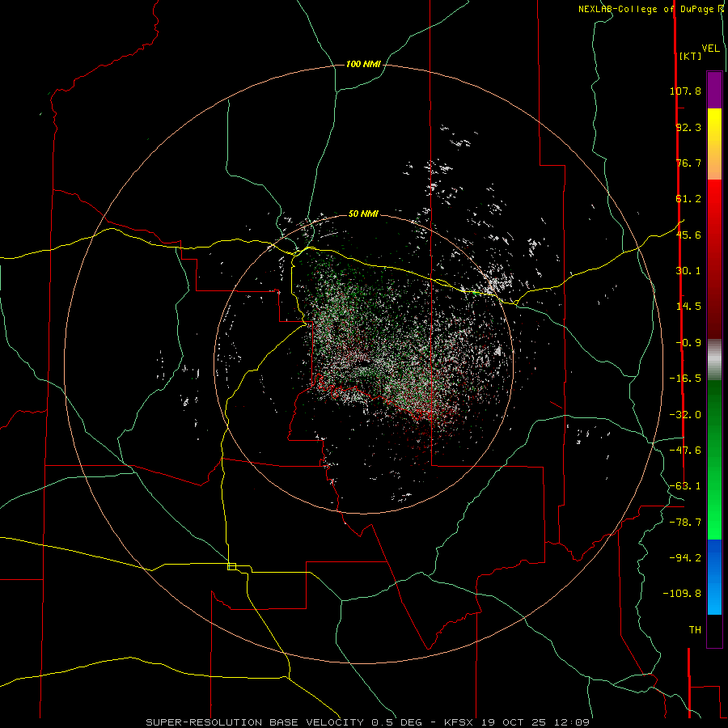The height and width of the screenshot is (728, 728).
Task: Click the -47.6 legend value
Action: pyautogui.click(x=685, y=451)
